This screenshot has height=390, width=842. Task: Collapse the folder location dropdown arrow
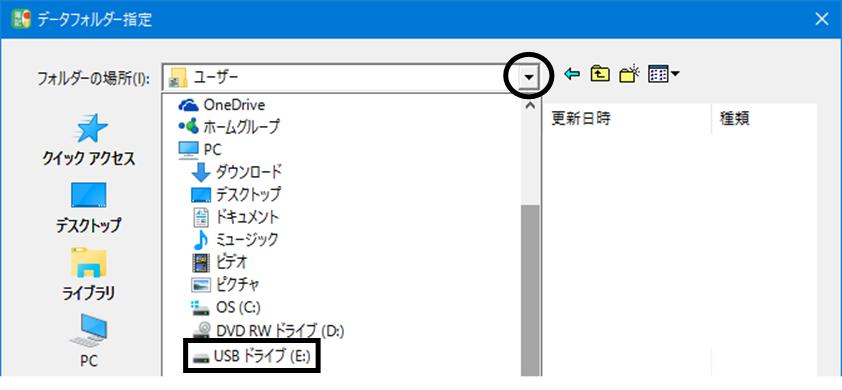pyautogui.click(x=530, y=77)
